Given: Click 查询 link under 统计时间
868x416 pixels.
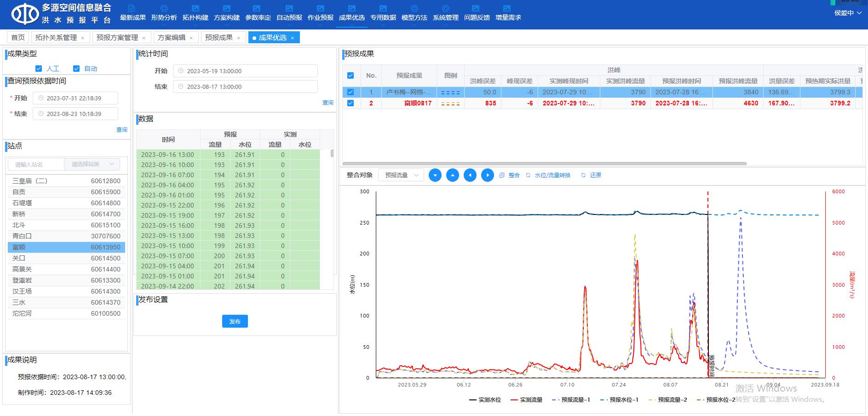Looking at the screenshot, I should 328,103.
